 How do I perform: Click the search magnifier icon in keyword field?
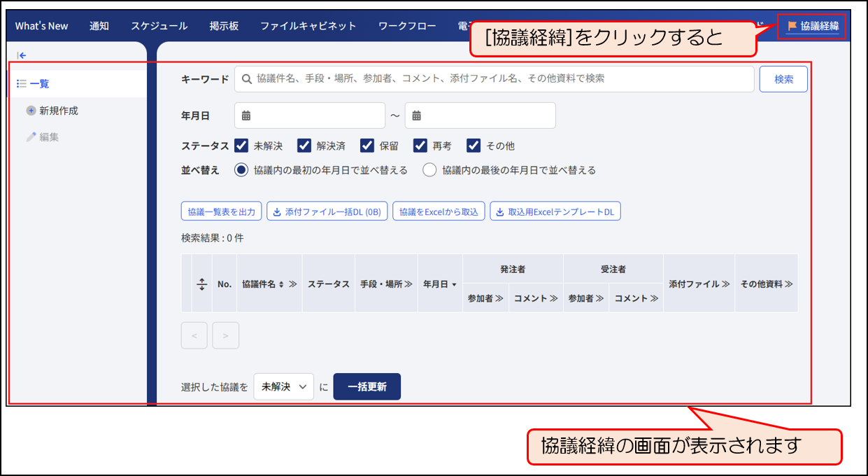coord(246,79)
